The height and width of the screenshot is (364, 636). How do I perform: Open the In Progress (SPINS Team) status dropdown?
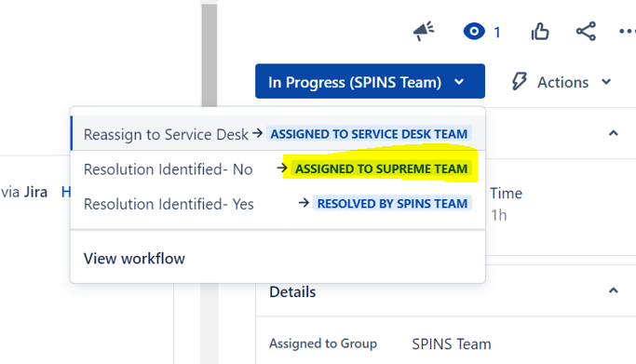point(370,81)
